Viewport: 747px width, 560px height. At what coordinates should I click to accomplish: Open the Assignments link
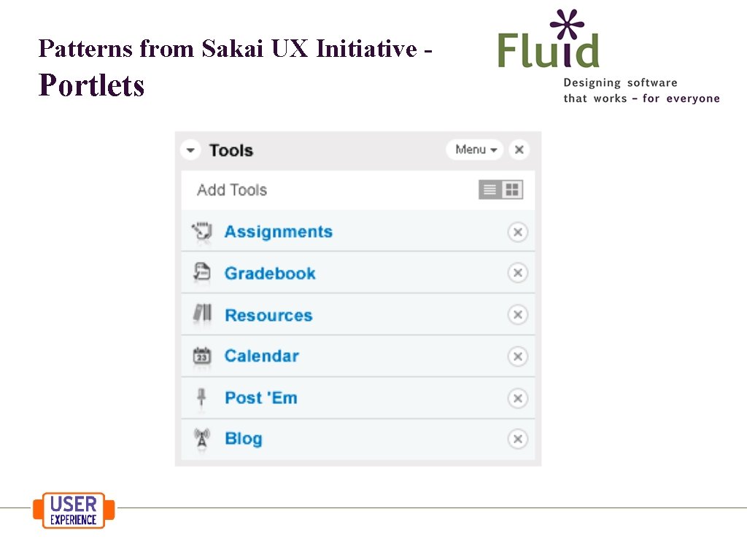278,231
